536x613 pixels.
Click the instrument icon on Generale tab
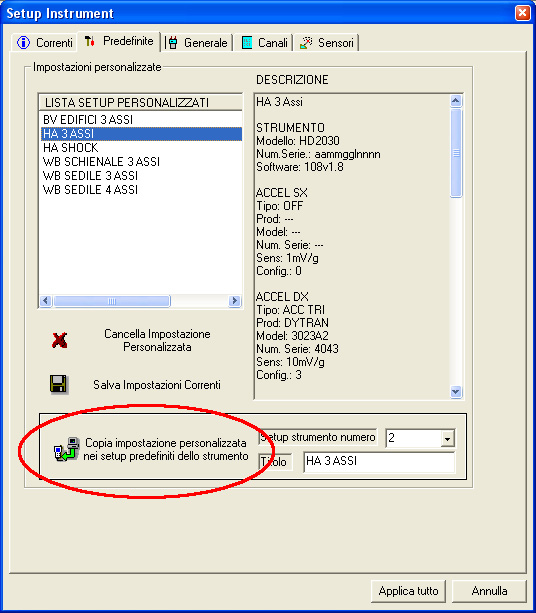coord(172,42)
